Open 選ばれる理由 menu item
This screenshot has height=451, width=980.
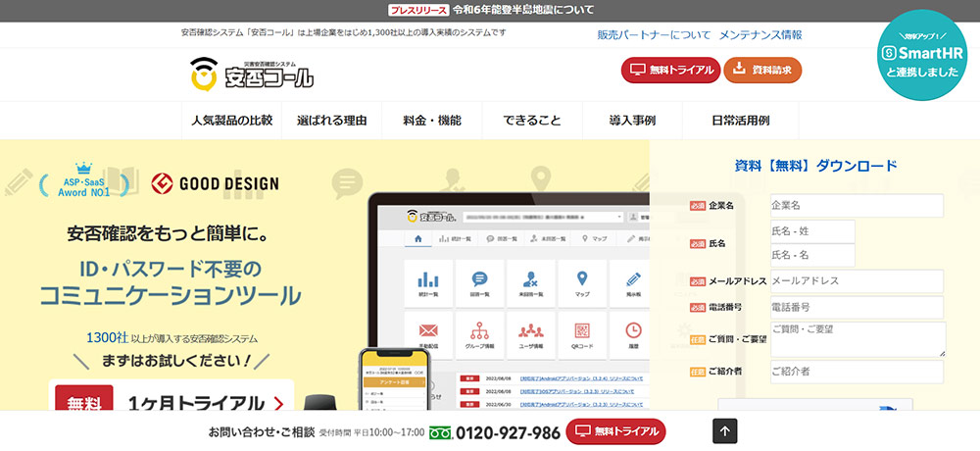[x=332, y=120]
